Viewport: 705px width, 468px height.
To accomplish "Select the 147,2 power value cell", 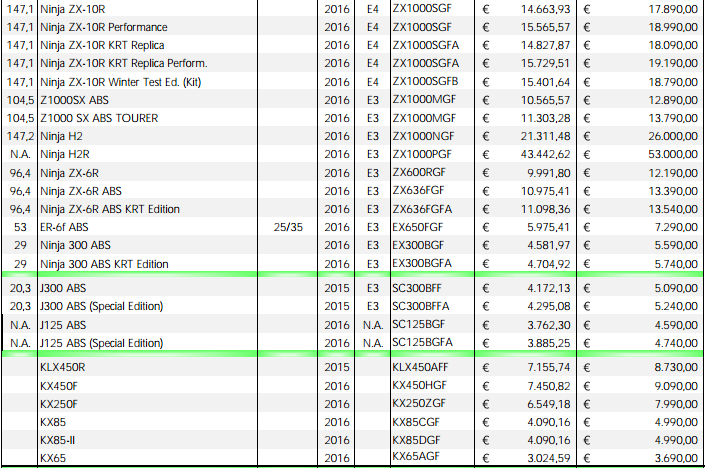I will click(20, 136).
